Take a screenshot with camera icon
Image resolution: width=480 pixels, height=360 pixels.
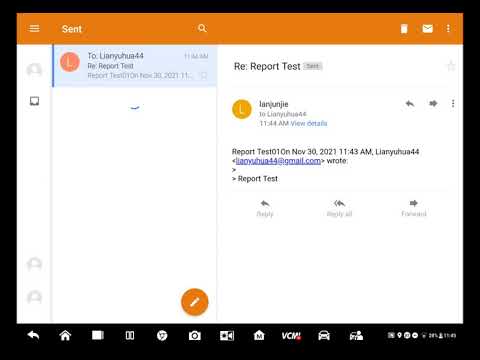[195, 335]
